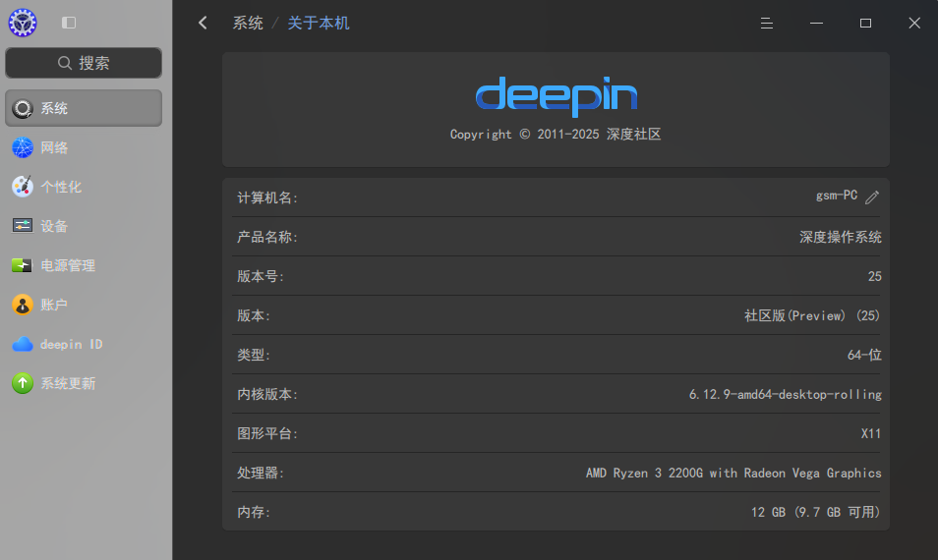Maximize the Control Center window

point(865,23)
